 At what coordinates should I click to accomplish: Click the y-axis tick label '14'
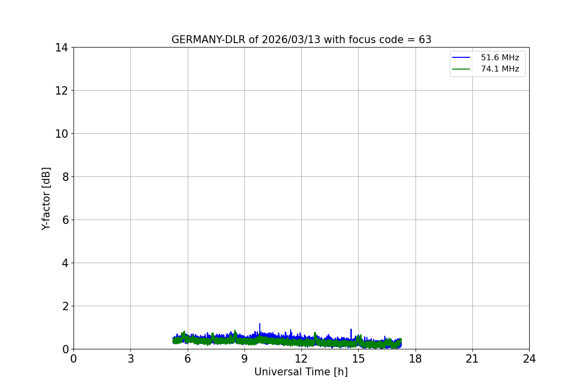tap(61, 48)
